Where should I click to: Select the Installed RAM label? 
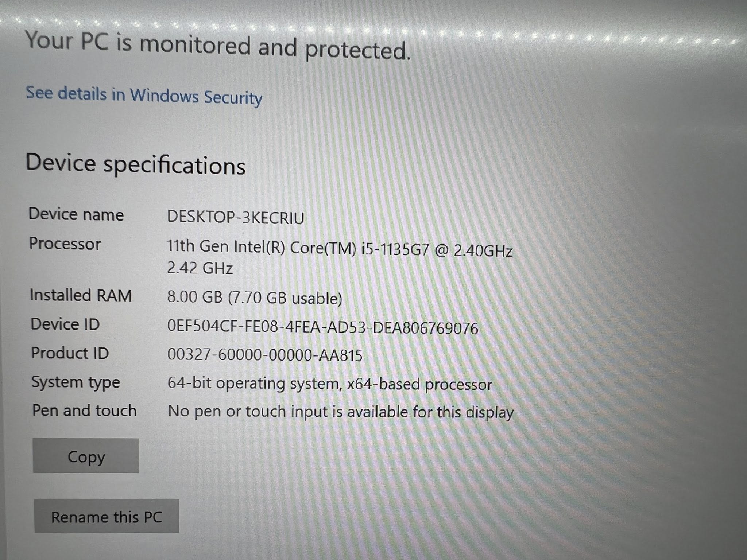click(x=81, y=295)
